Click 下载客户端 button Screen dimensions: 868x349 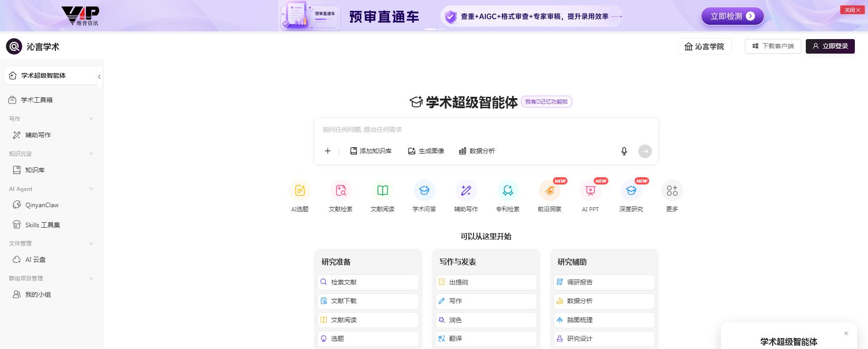point(773,46)
